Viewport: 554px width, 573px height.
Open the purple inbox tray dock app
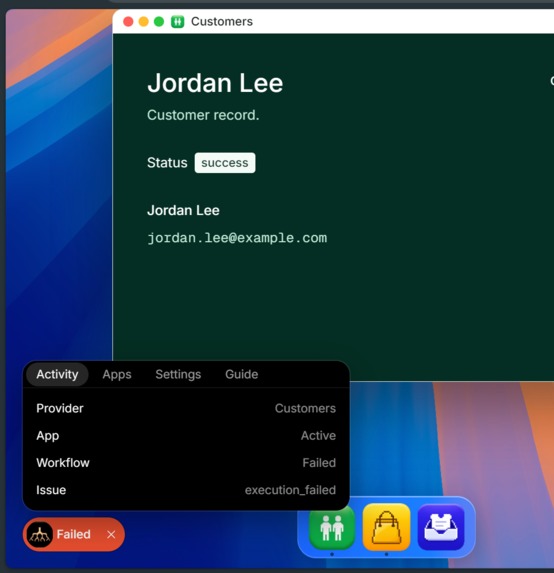point(441,527)
